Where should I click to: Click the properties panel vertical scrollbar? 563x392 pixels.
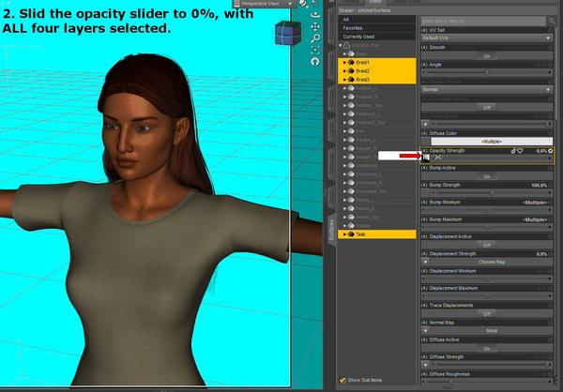click(557, 72)
